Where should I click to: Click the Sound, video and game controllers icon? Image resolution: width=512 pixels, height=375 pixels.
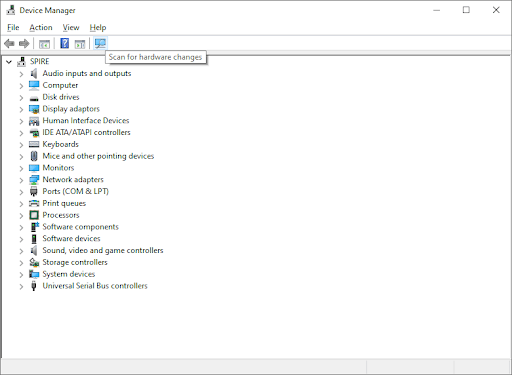click(34, 250)
